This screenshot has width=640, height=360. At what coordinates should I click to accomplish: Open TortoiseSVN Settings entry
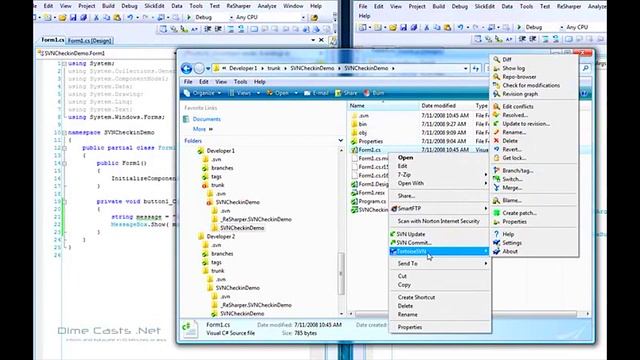[512, 243]
